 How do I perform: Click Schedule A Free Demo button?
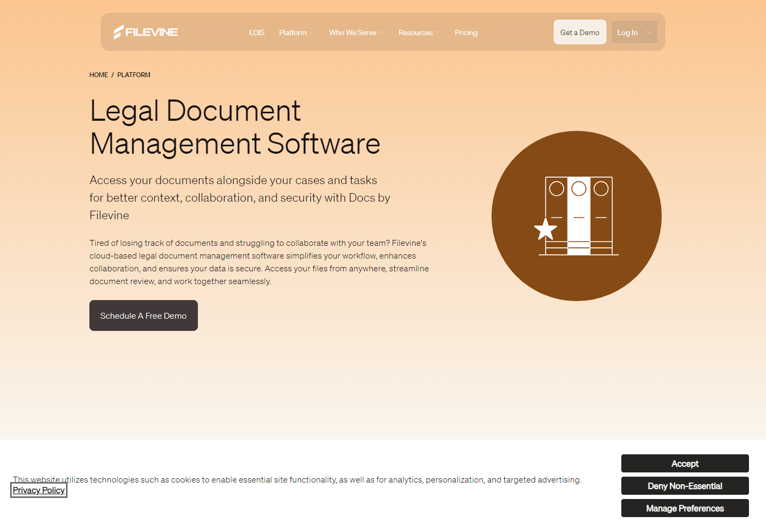tap(144, 315)
